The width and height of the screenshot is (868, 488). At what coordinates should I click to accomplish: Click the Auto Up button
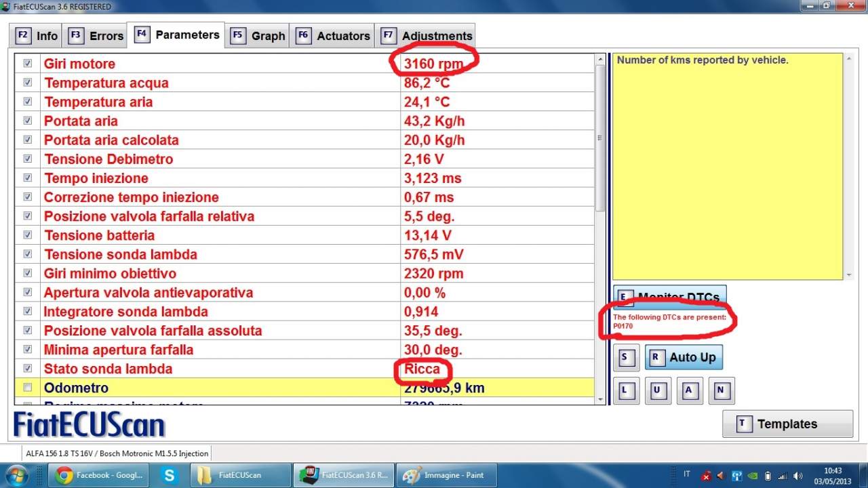[684, 358]
